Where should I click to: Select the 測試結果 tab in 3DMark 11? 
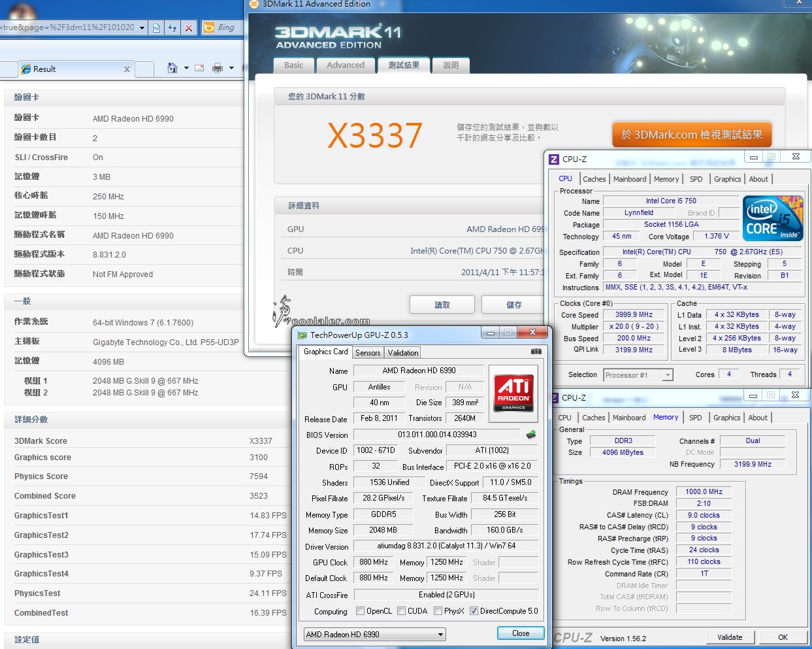pyautogui.click(x=404, y=65)
